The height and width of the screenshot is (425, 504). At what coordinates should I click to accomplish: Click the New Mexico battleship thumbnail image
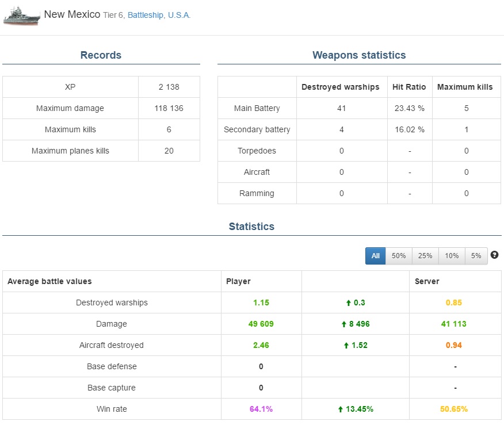pos(21,16)
